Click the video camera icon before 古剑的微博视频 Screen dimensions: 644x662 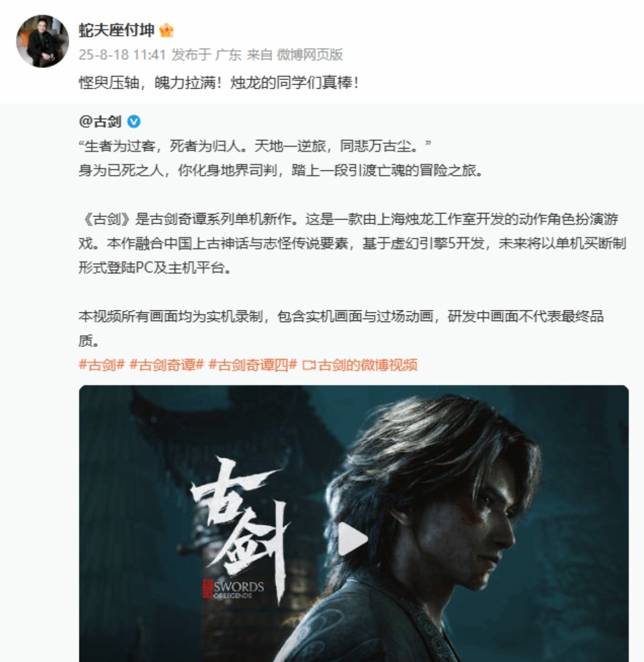[x=309, y=365]
